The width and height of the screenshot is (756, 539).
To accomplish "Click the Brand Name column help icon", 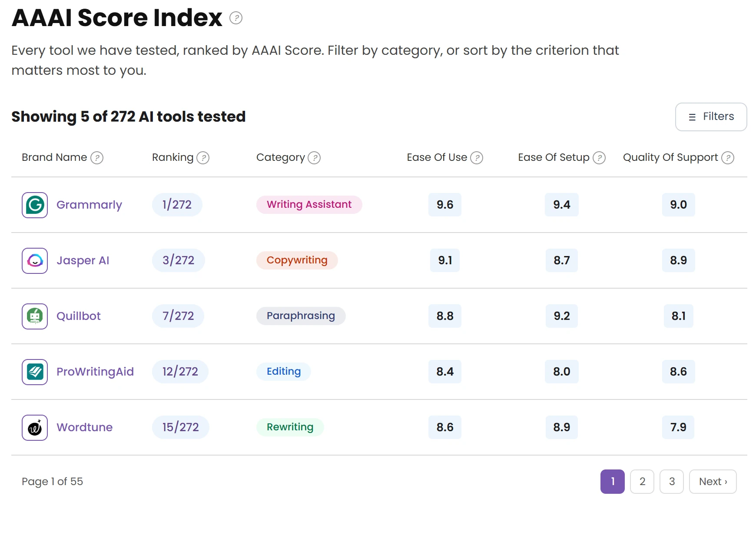I will coord(97,158).
